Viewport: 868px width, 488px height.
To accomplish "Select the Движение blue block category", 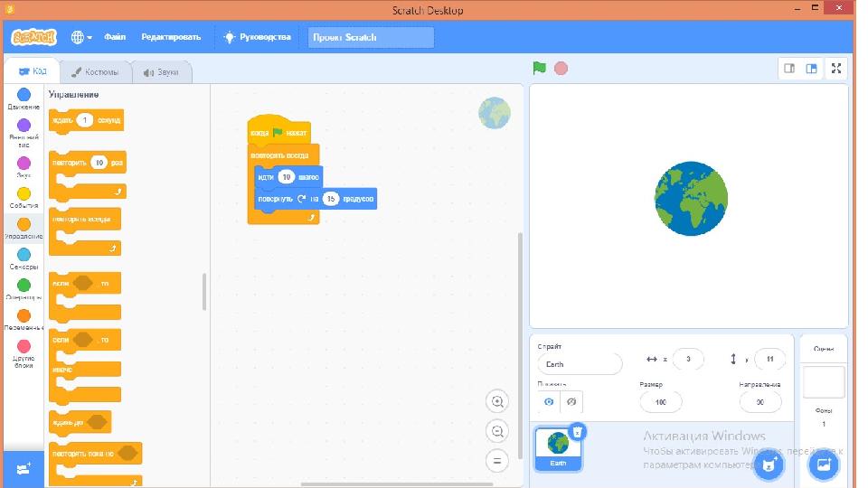I will [x=24, y=99].
